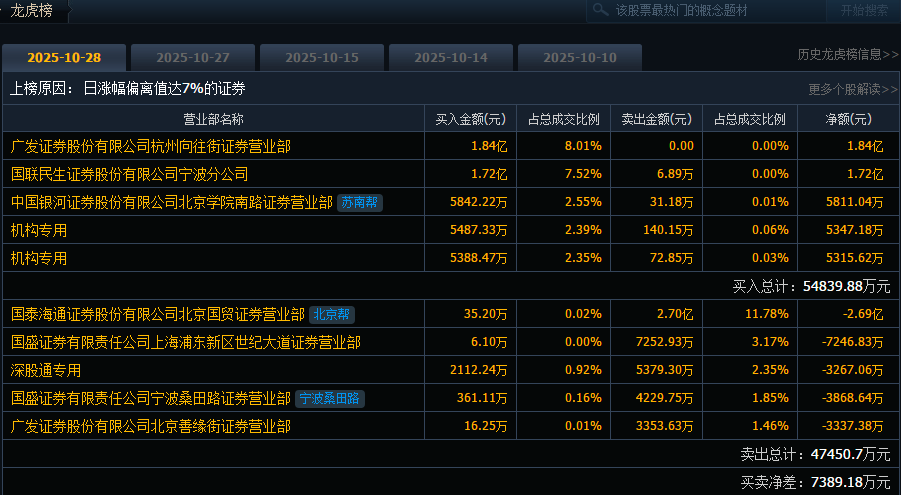The height and width of the screenshot is (495, 901).
Task: Open 国泰海通证券北京国贸证券营业部 entry
Action: [x=157, y=315]
